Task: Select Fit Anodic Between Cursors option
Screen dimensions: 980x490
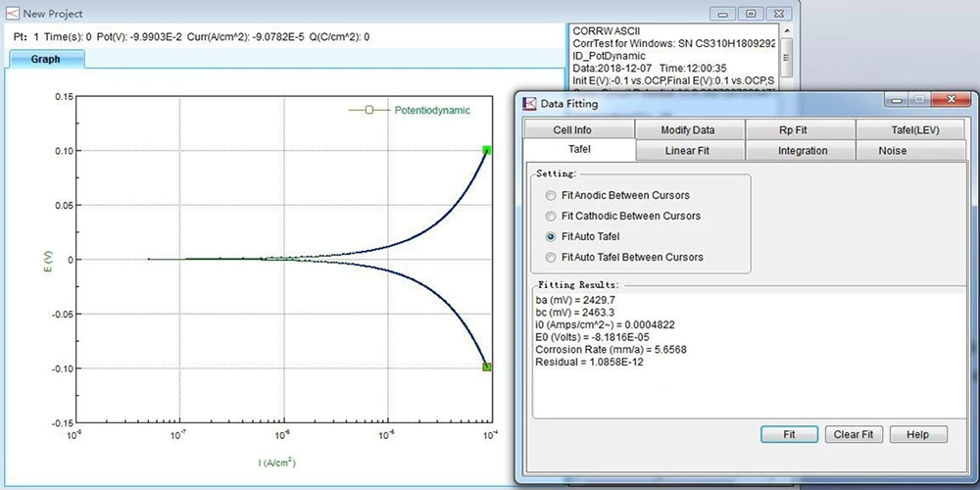Action: click(551, 195)
